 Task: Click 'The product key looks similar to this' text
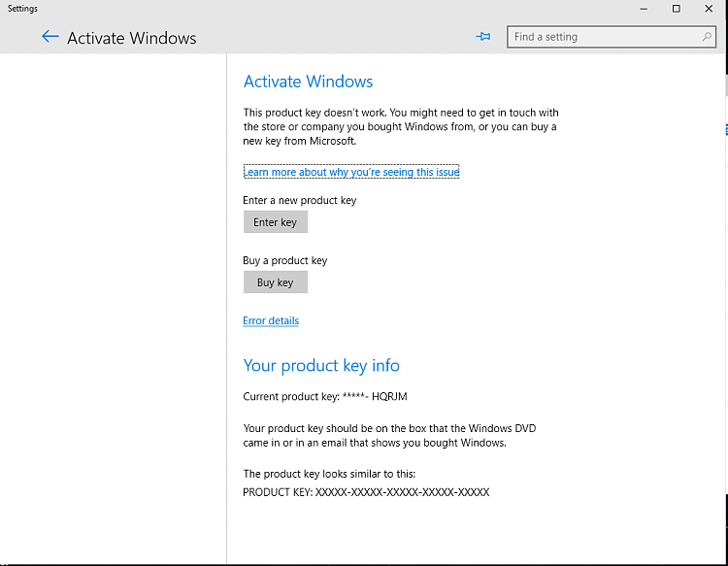tap(329, 474)
